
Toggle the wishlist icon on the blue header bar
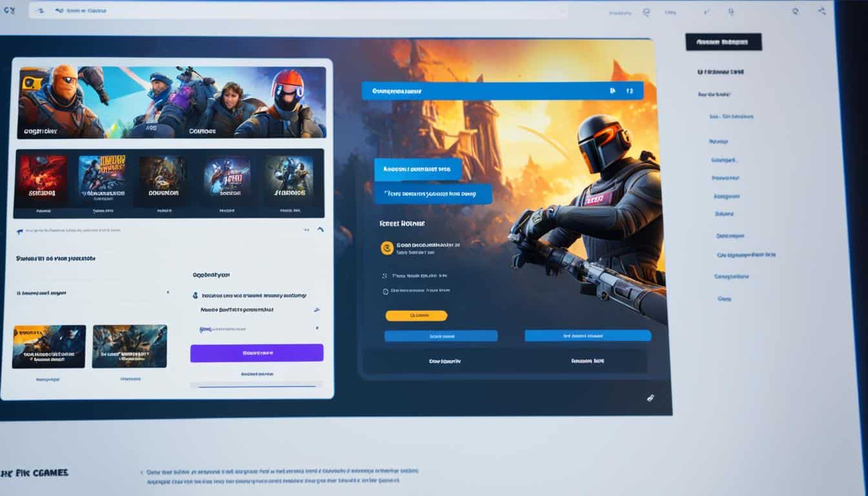pyautogui.click(x=614, y=90)
